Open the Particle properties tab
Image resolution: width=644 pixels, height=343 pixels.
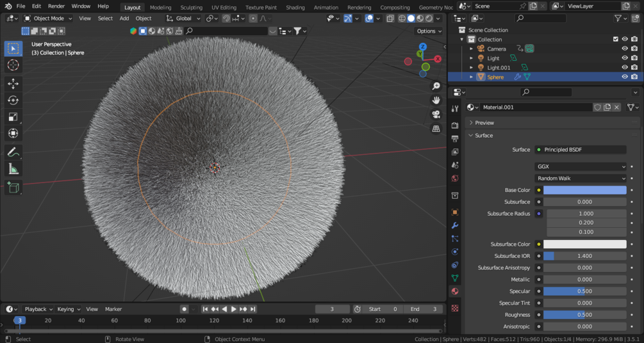pyautogui.click(x=455, y=239)
